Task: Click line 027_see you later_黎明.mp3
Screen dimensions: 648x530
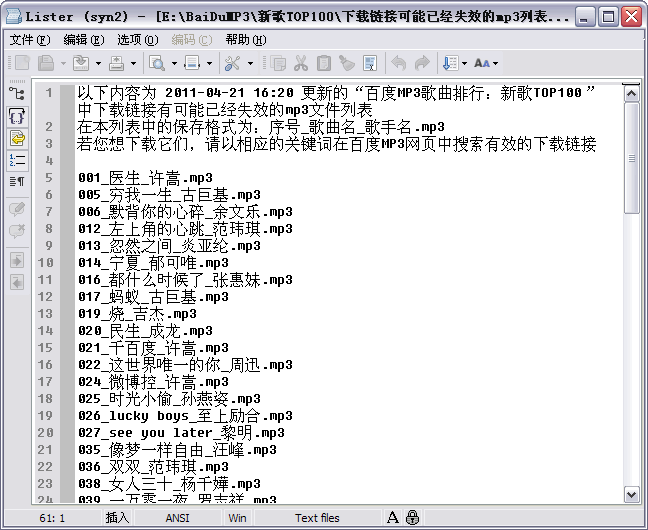Action: click(181, 433)
